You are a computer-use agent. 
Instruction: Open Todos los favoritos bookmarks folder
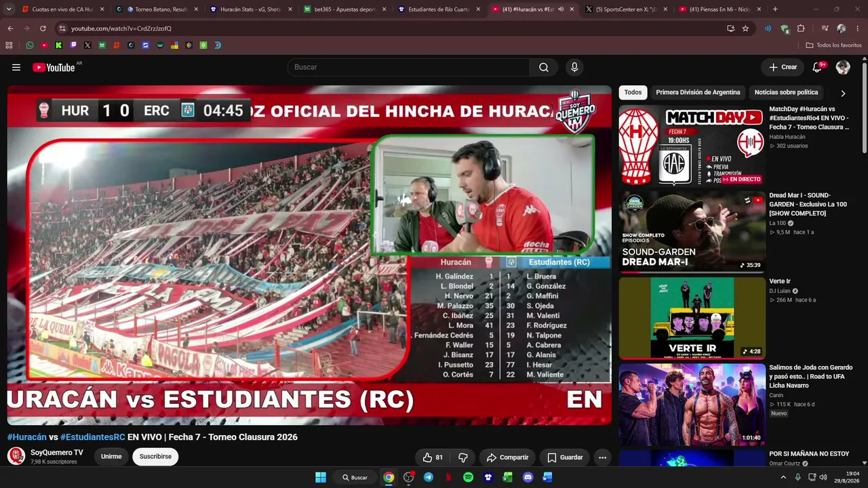[x=833, y=45]
